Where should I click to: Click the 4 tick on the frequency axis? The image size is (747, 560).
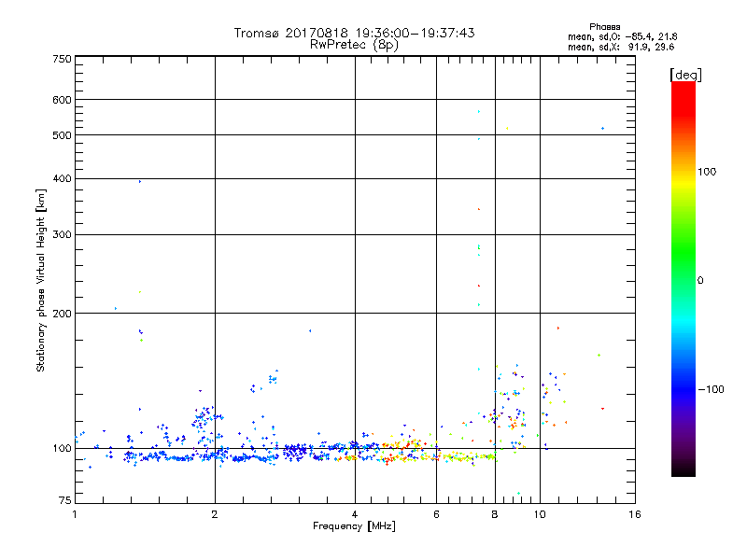coord(355,514)
